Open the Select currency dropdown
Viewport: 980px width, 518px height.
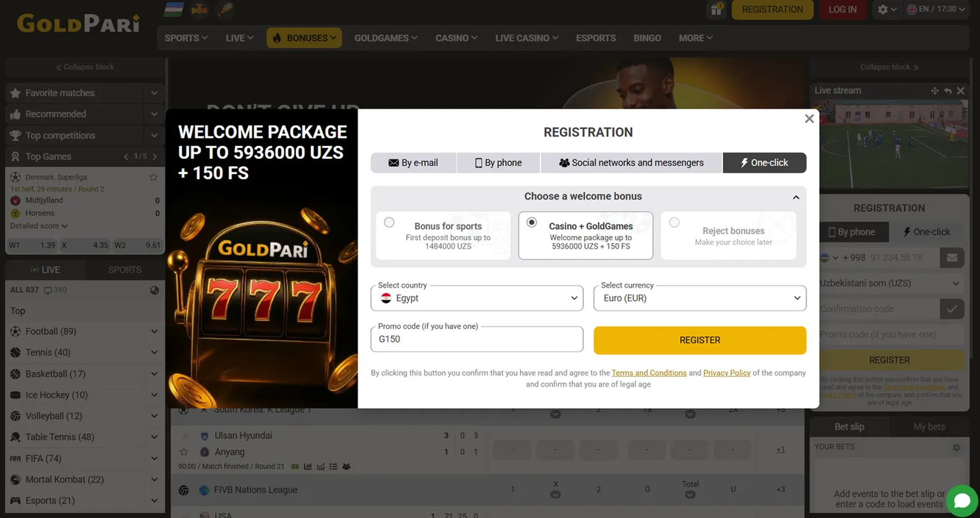click(700, 298)
